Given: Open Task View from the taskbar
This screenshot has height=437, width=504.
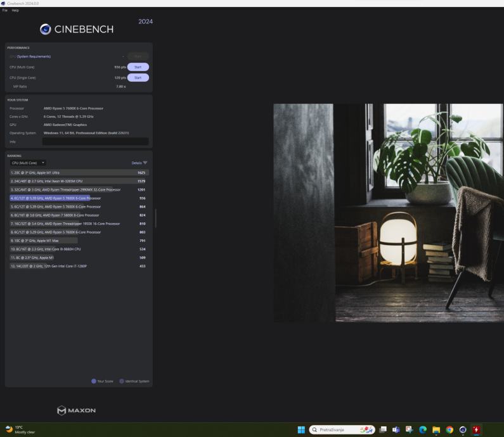Looking at the screenshot, I should 383,429.
